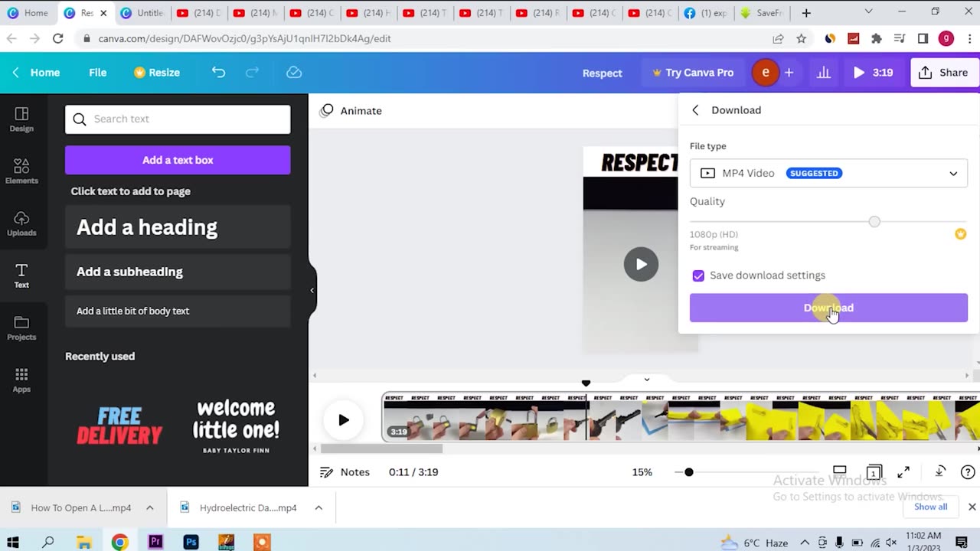Viewport: 980px width, 551px height.
Task: Click the timeline horizontal scrollbar
Action: click(381, 448)
